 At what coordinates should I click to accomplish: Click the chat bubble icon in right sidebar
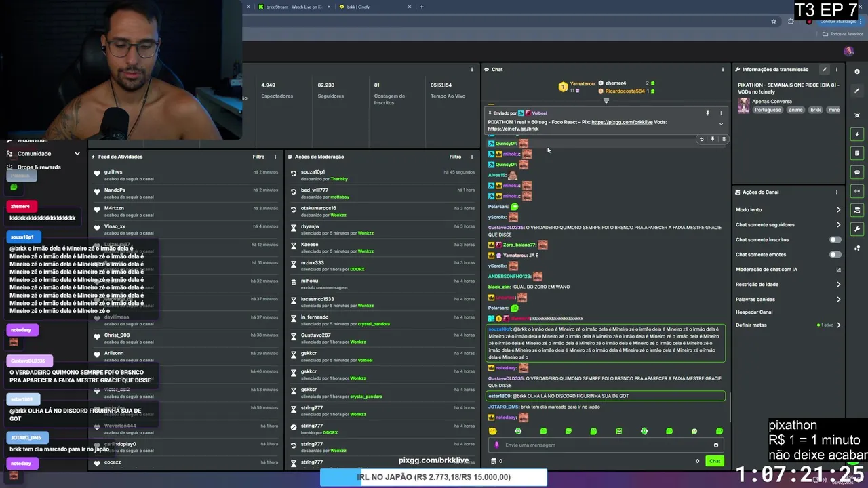(x=857, y=172)
